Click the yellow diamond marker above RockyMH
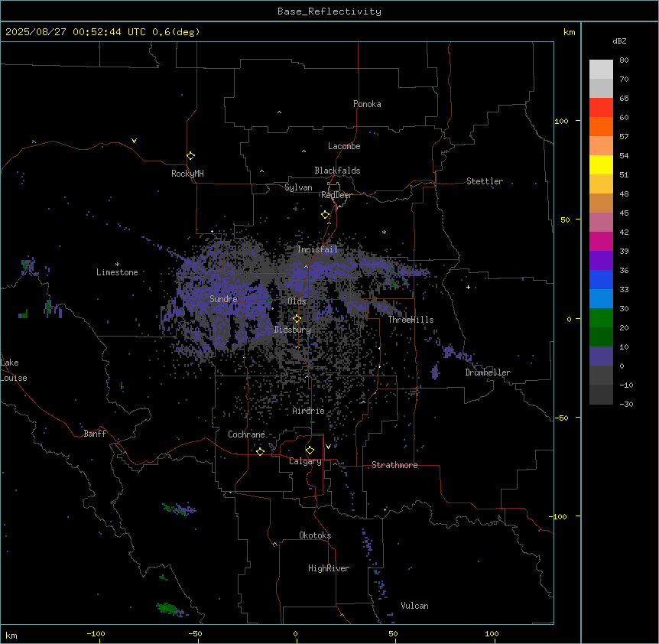Image resolution: width=659 pixels, height=644 pixels. click(190, 155)
